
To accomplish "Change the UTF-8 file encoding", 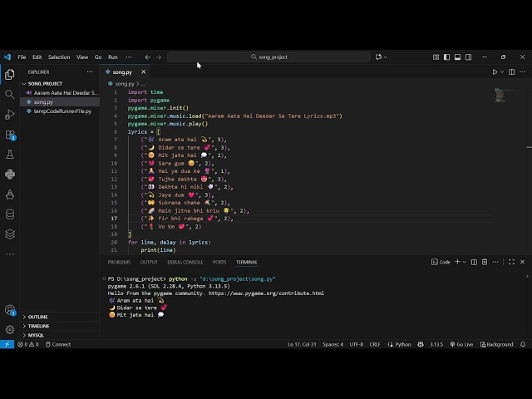I will [x=357, y=344].
